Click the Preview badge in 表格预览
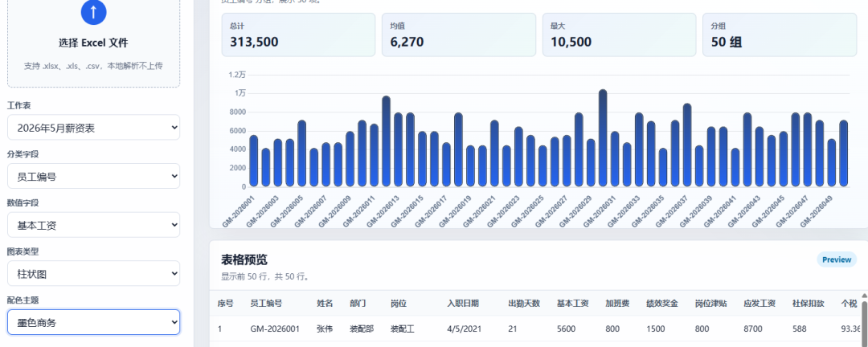This screenshot has height=347, width=868. coord(837,259)
